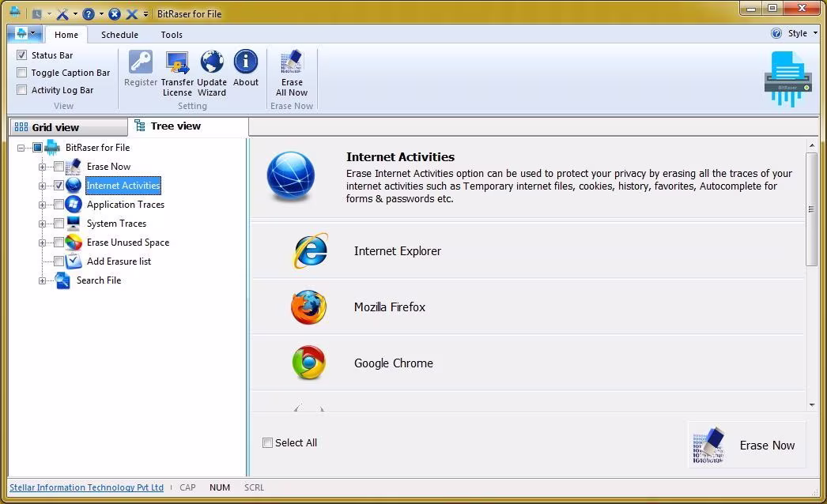827x504 pixels.
Task: Click the Search File icon
Action: click(x=62, y=280)
